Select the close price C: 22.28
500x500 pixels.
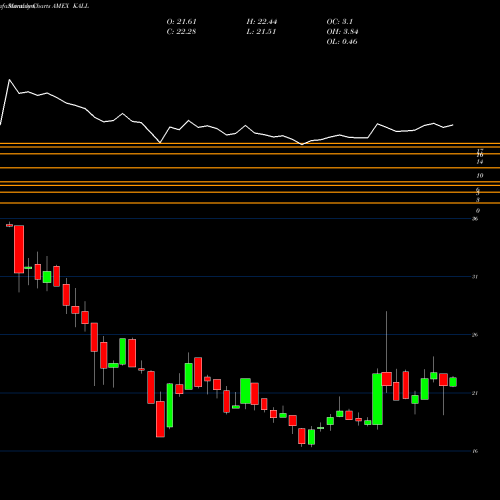tap(181, 32)
